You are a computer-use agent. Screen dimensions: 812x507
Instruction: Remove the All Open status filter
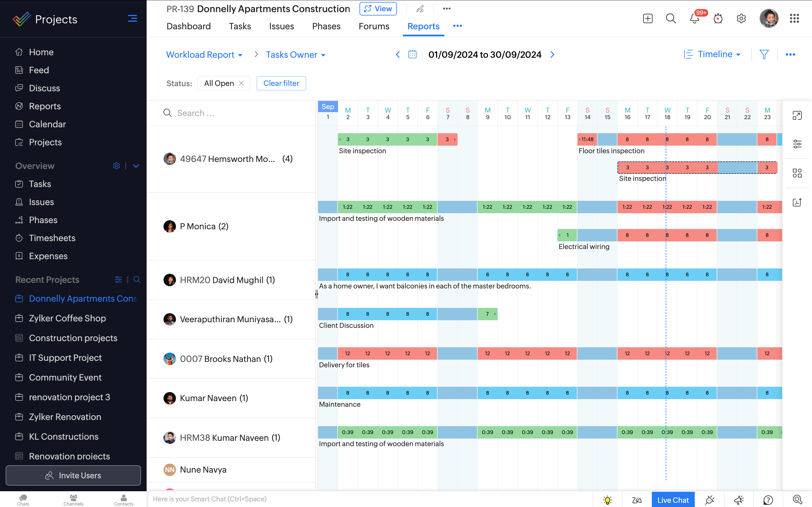241,83
